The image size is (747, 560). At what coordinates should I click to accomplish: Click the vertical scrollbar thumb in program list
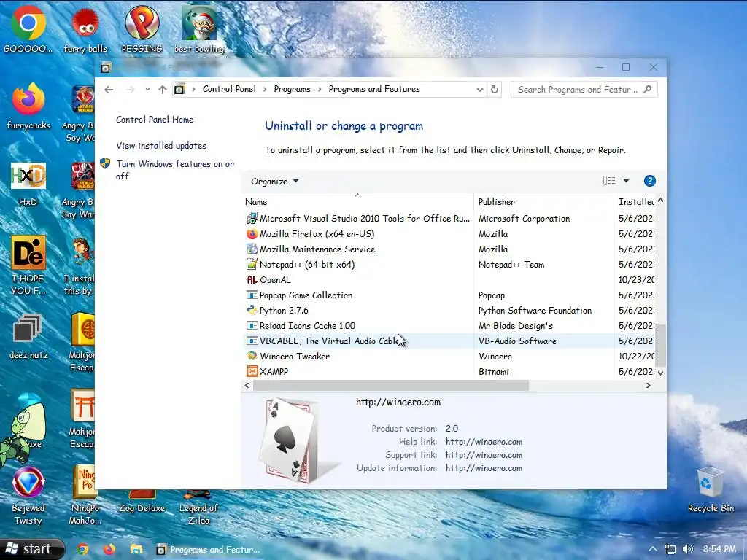(x=660, y=346)
